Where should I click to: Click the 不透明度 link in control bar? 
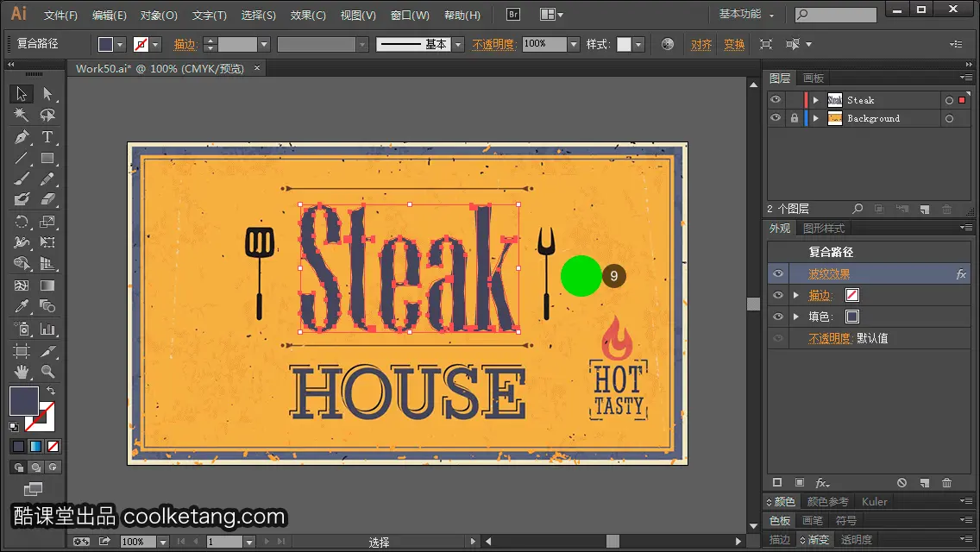point(493,44)
